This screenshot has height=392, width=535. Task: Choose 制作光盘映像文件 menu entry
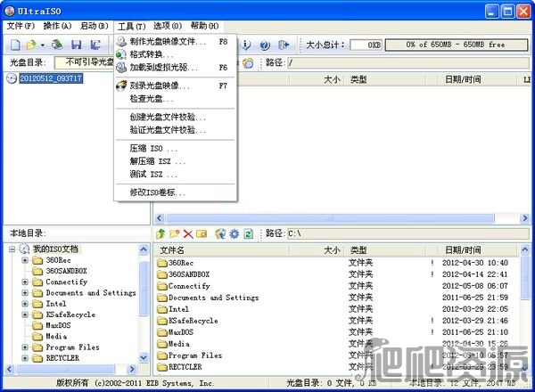pos(176,42)
